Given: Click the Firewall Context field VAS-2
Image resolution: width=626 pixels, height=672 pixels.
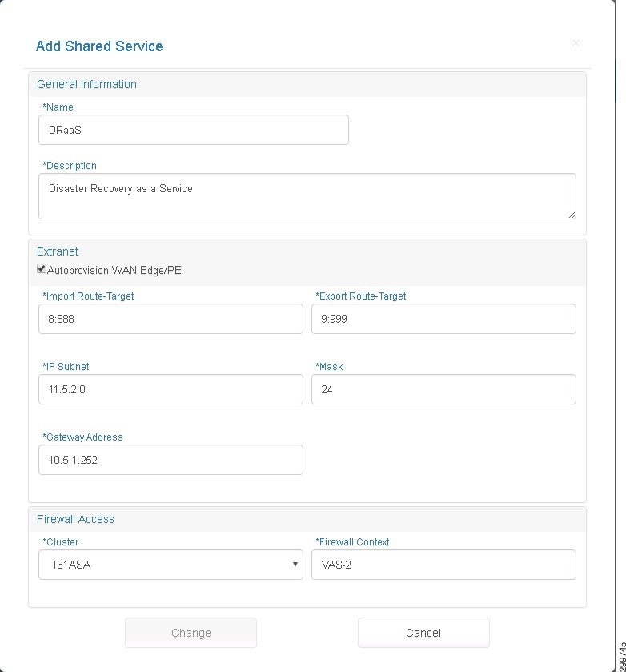Looking at the screenshot, I should [443, 565].
